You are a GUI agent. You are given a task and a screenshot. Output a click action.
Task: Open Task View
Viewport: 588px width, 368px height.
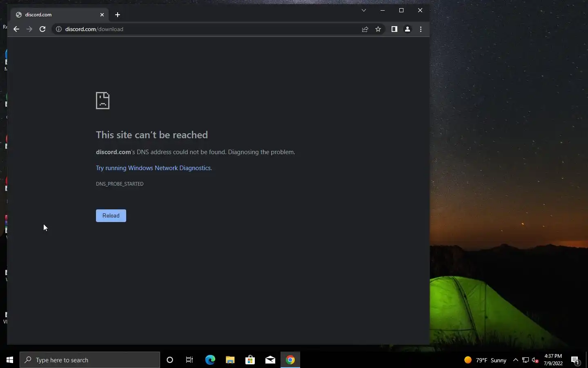[x=189, y=360]
